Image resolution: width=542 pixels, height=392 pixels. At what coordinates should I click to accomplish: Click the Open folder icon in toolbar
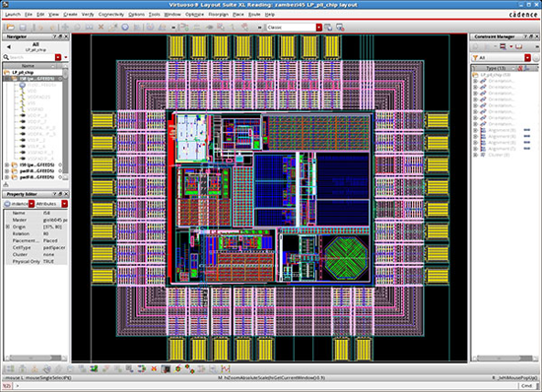click(x=11, y=28)
